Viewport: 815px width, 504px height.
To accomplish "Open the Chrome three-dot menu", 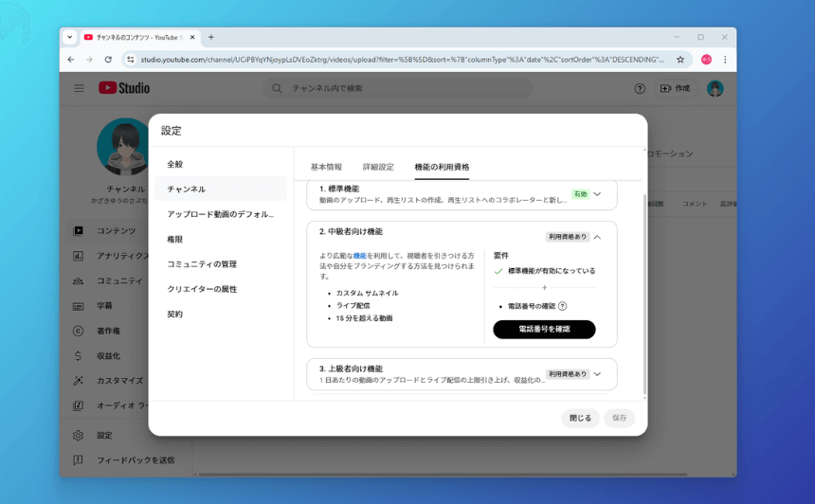I will [725, 60].
